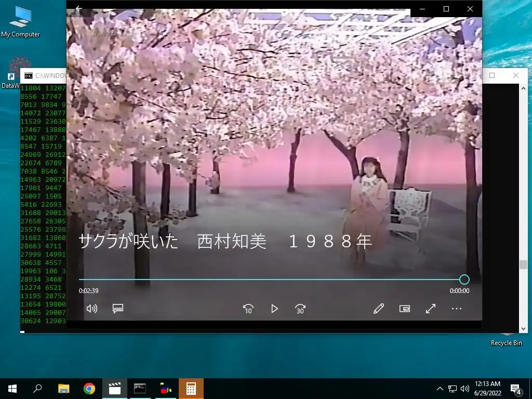
Task: Click console line starting 31688
Action: [43, 212]
